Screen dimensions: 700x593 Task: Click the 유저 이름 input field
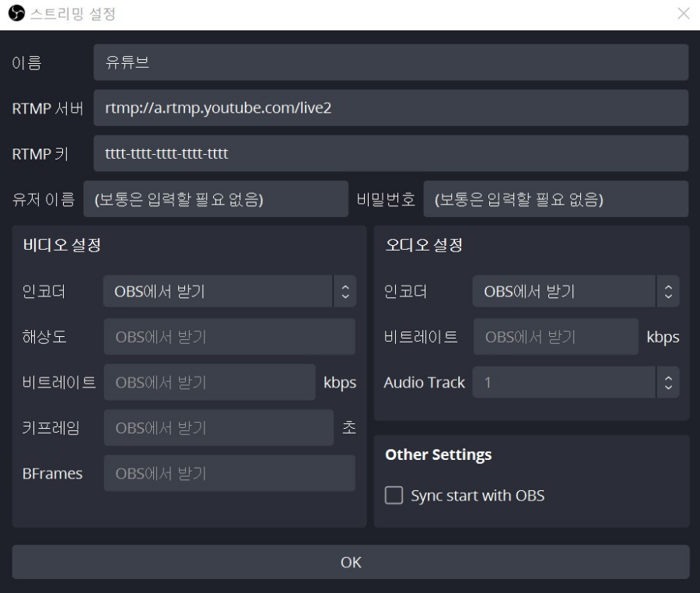click(215, 199)
